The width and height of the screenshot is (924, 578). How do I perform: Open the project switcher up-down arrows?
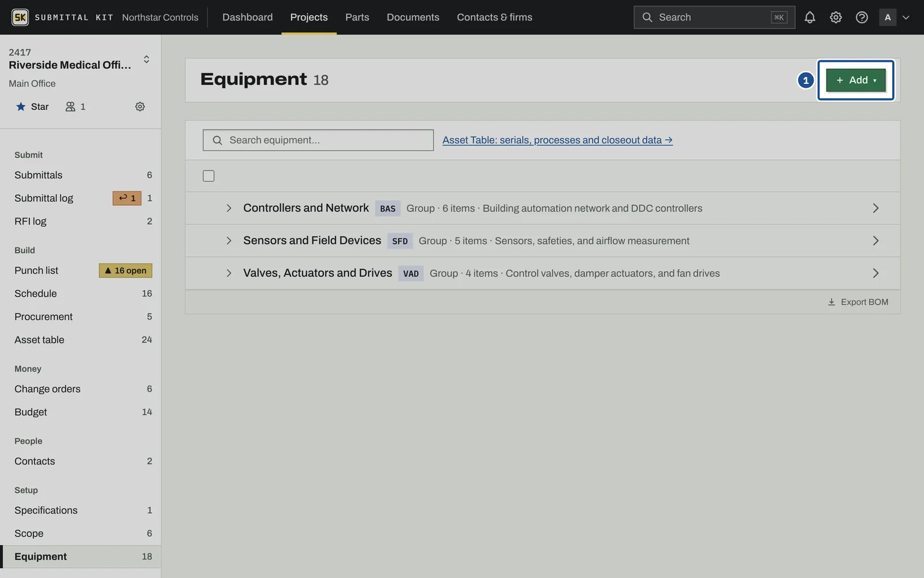coord(146,59)
